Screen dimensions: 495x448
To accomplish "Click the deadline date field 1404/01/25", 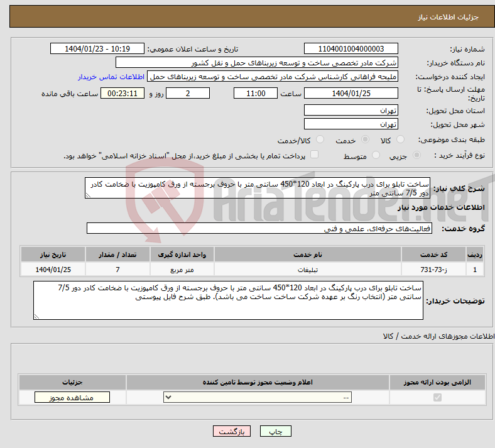I will tap(351, 93).
